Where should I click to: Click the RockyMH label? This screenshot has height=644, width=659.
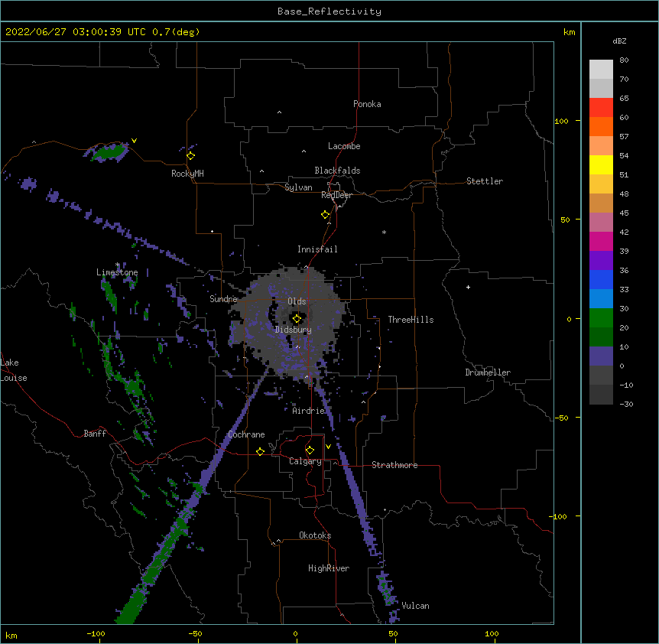pos(187,174)
